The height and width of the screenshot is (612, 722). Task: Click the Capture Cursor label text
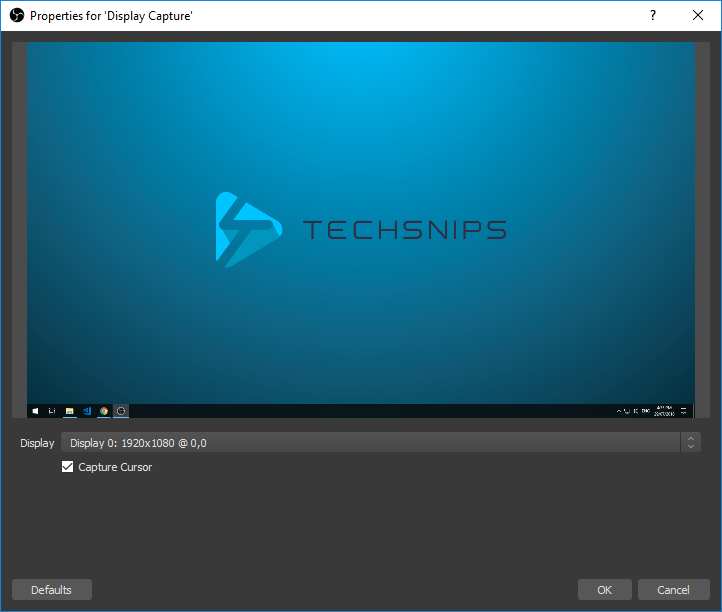(115, 467)
